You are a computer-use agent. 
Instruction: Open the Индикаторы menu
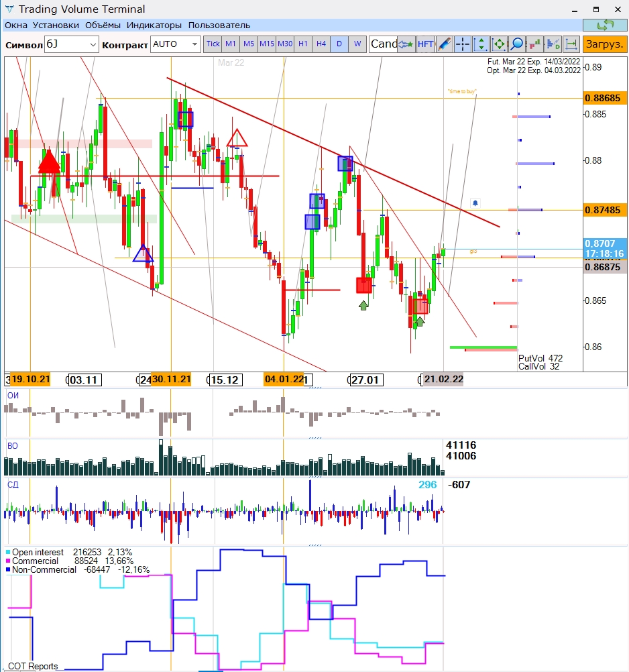tap(154, 25)
